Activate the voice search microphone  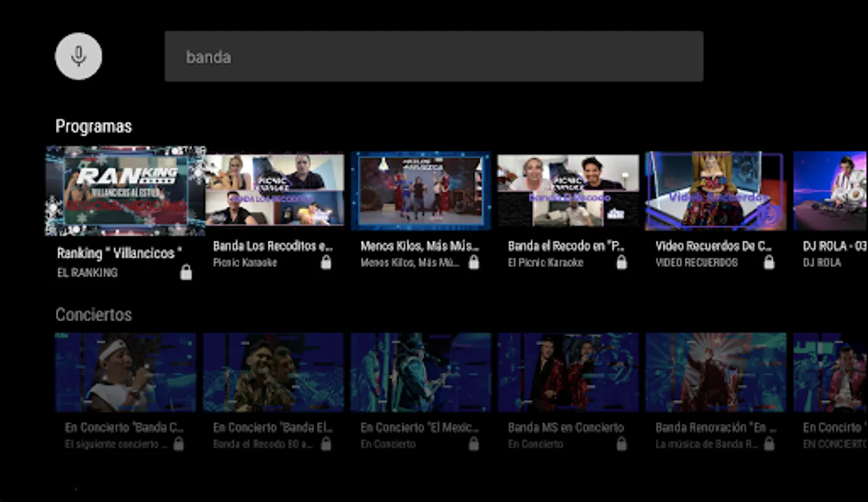tap(79, 56)
